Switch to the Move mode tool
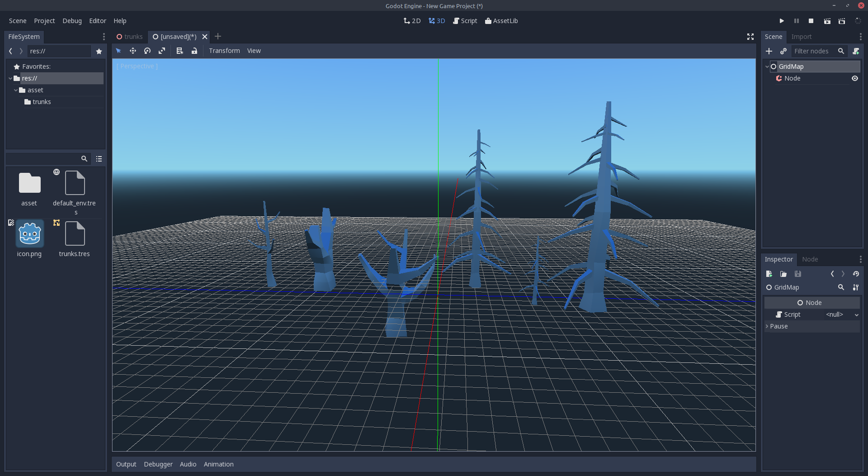This screenshot has width=868, height=476. coord(133,51)
